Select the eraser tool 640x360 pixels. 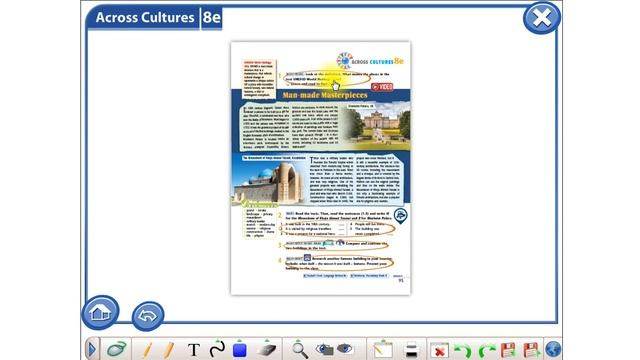267,349
